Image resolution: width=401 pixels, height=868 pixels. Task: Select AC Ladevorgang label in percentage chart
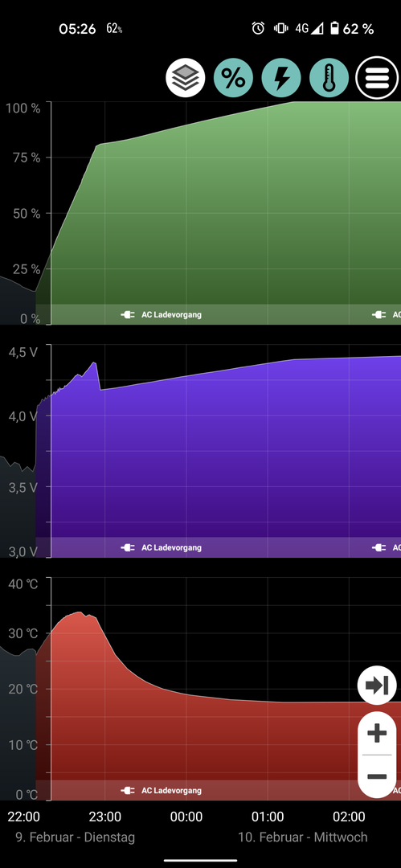pyautogui.click(x=172, y=314)
